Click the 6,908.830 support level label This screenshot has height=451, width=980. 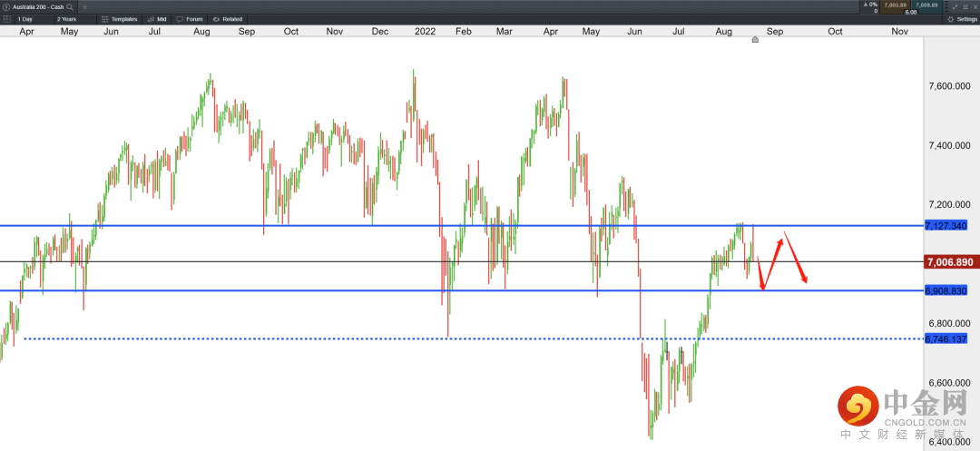[946, 291]
